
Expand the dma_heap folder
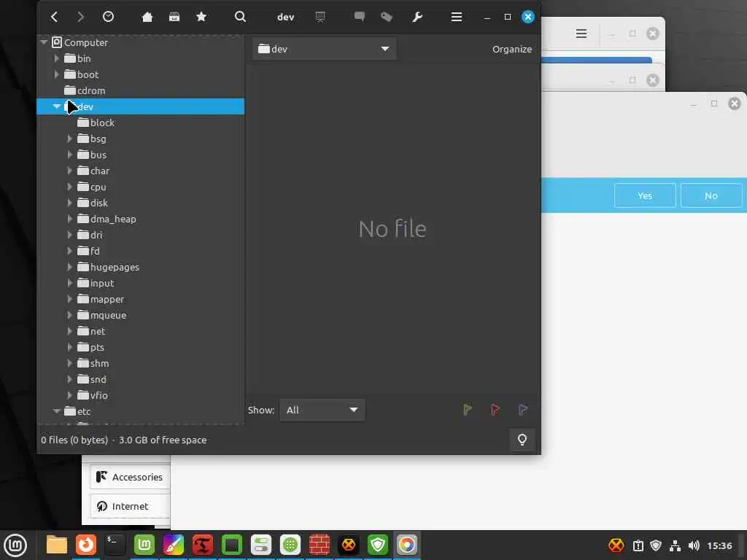coord(69,219)
